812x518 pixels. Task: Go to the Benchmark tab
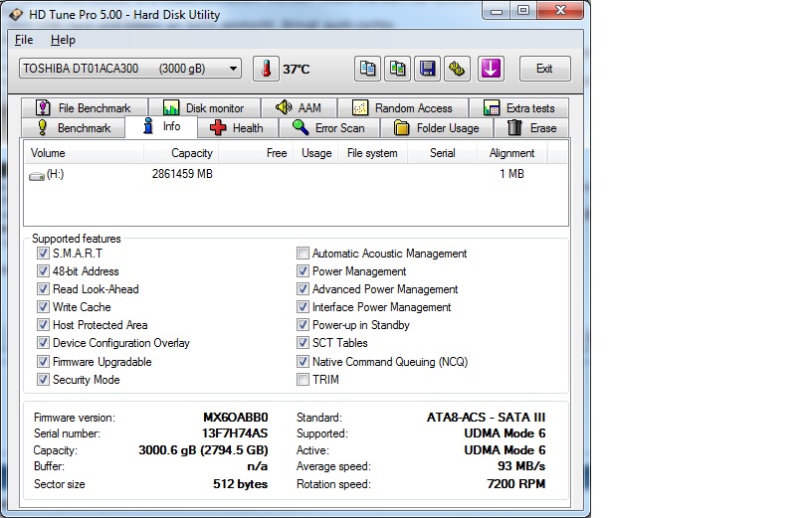click(73, 128)
